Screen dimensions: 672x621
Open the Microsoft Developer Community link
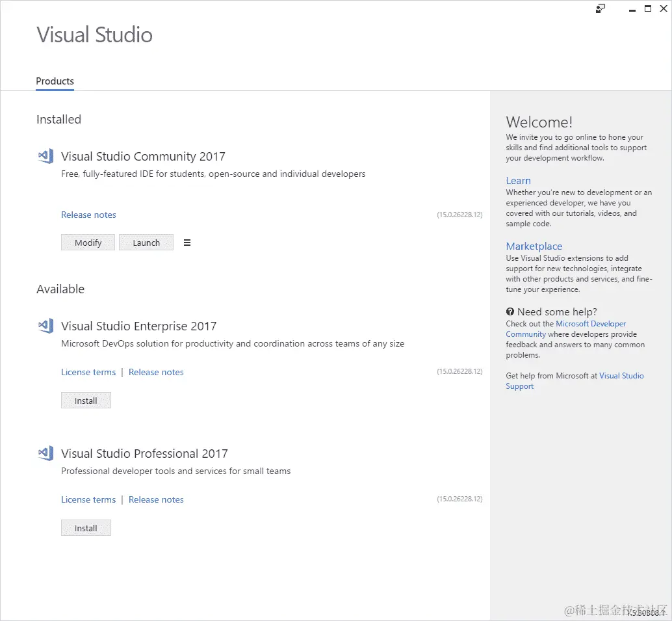click(565, 328)
